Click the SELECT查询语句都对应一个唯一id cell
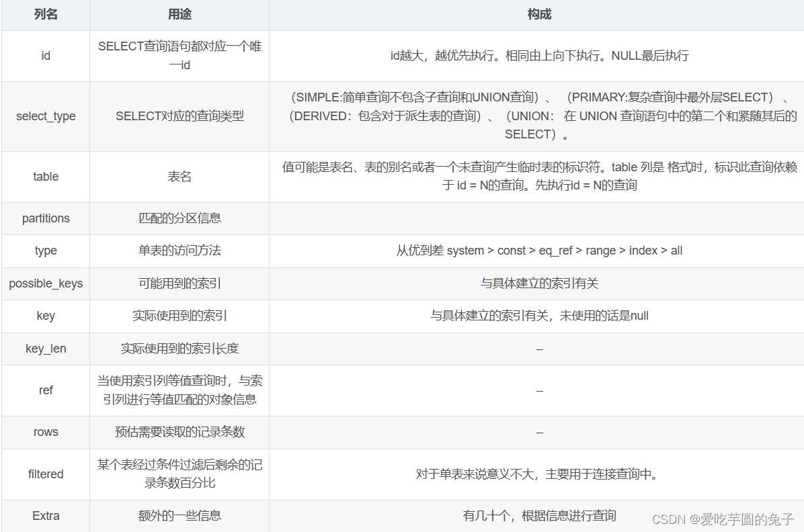 coord(179,56)
